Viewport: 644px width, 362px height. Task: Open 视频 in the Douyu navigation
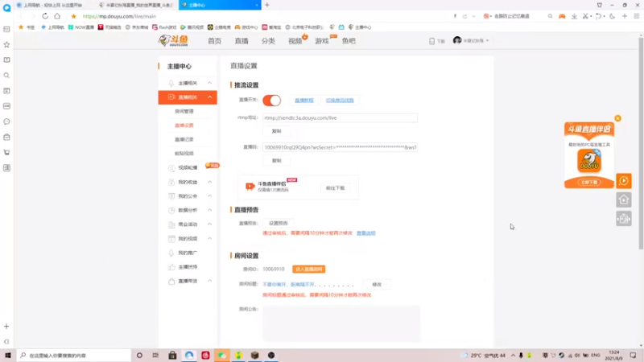(x=295, y=41)
